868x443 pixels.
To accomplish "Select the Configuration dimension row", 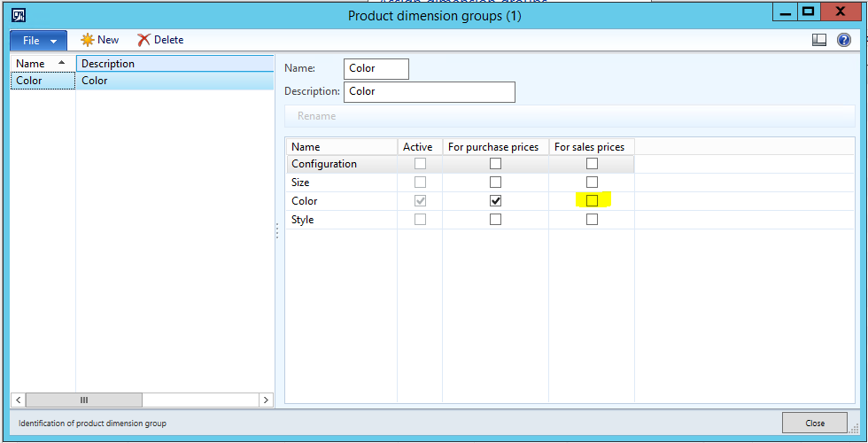I will click(460, 164).
